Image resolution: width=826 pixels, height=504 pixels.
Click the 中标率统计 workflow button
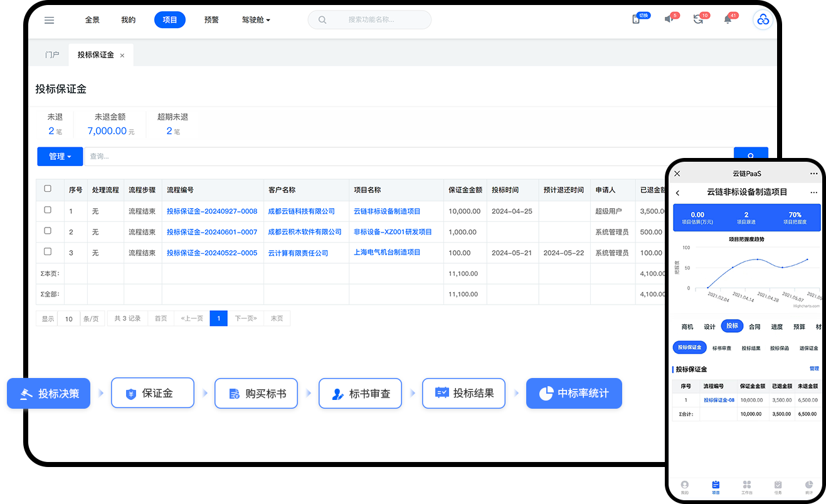pos(574,393)
